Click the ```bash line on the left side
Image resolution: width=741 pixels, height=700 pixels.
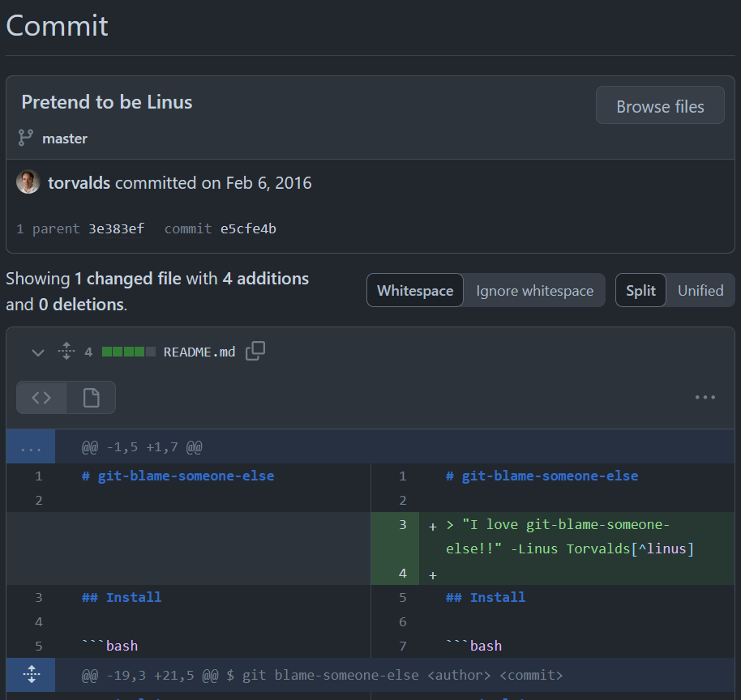pos(109,646)
